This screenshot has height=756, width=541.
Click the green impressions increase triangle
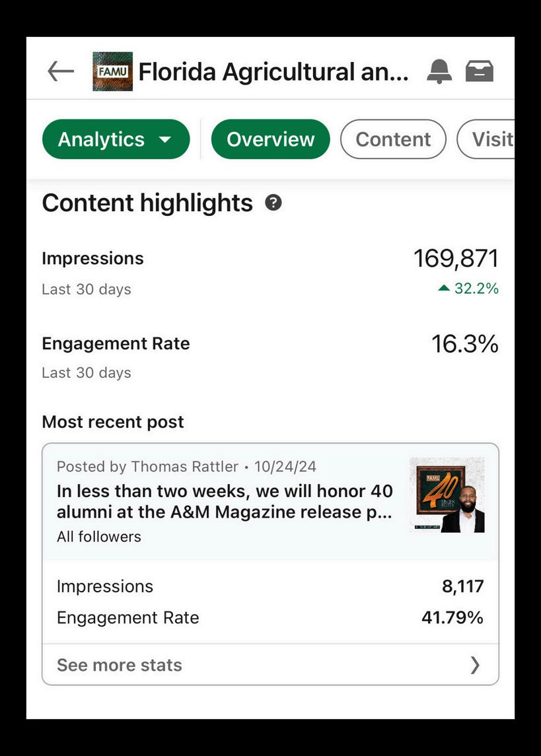pyautogui.click(x=444, y=289)
